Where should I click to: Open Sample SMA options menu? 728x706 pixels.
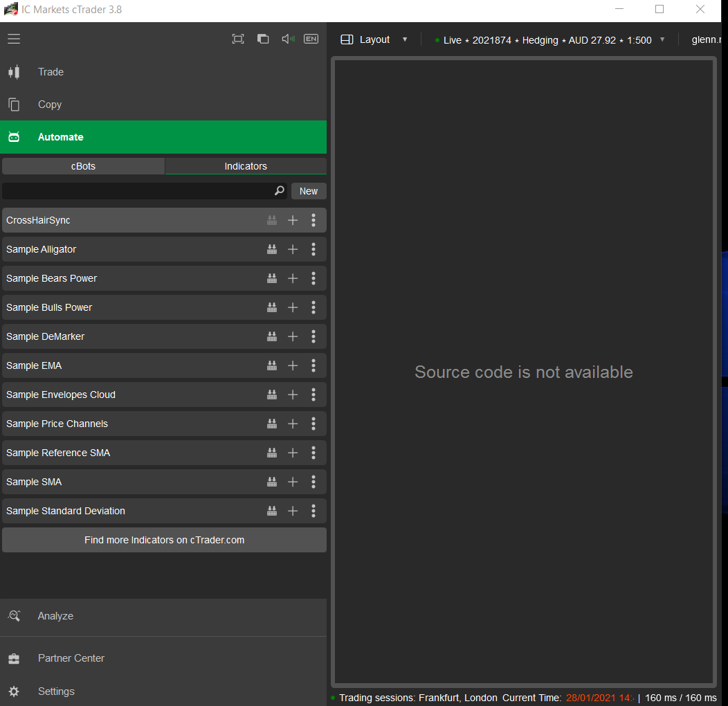click(313, 482)
